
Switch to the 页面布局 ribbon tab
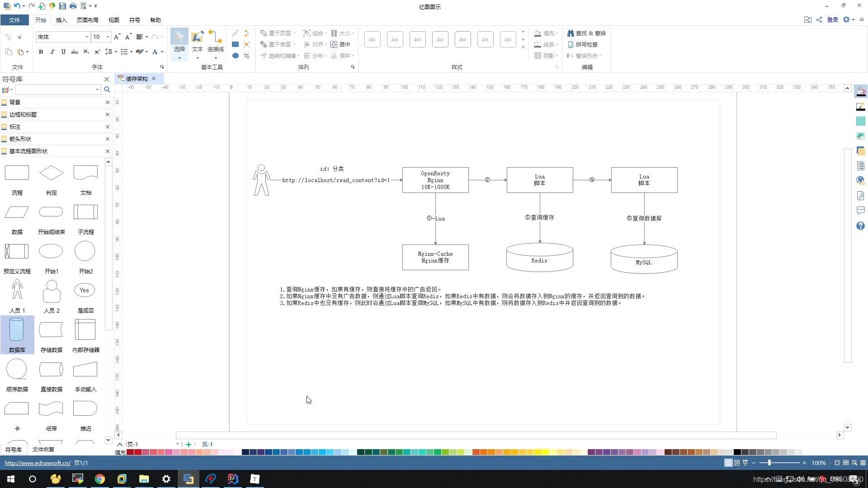point(87,20)
